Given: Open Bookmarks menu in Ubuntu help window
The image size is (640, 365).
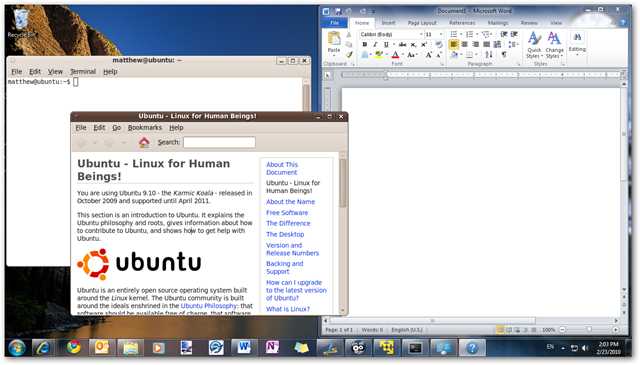Looking at the screenshot, I should [144, 127].
